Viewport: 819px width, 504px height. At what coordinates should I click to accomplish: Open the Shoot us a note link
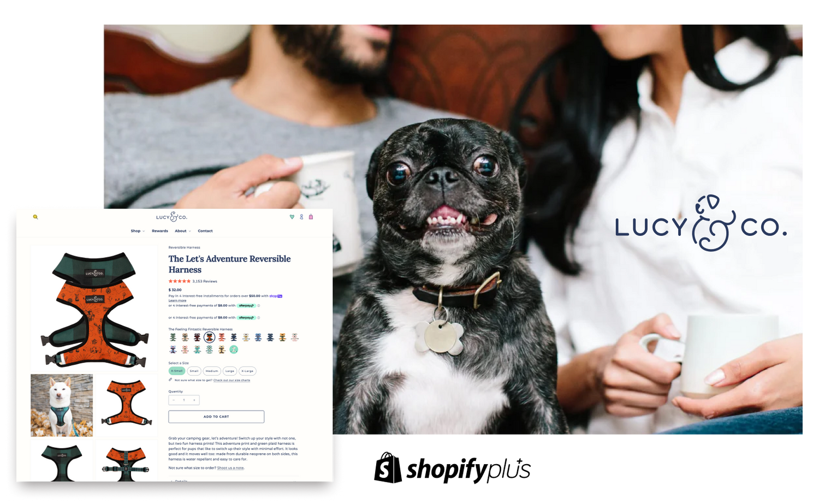[x=230, y=468]
